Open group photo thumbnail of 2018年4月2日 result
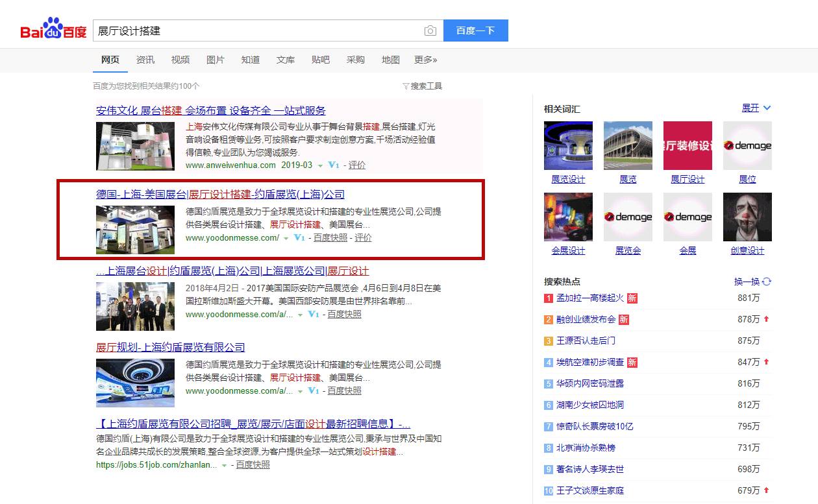This screenshot has width=818, height=504. pos(135,306)
